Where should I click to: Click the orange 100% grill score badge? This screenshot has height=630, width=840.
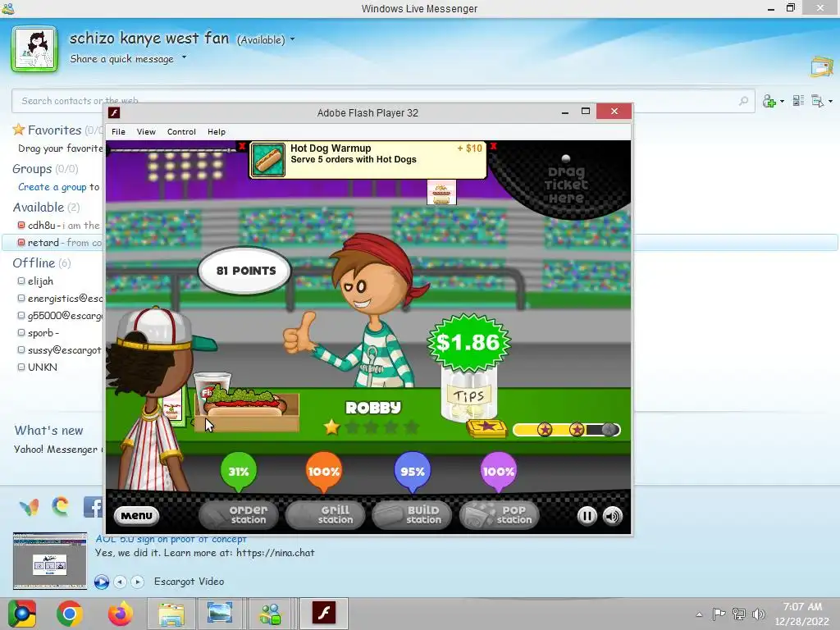coord(323,472)
